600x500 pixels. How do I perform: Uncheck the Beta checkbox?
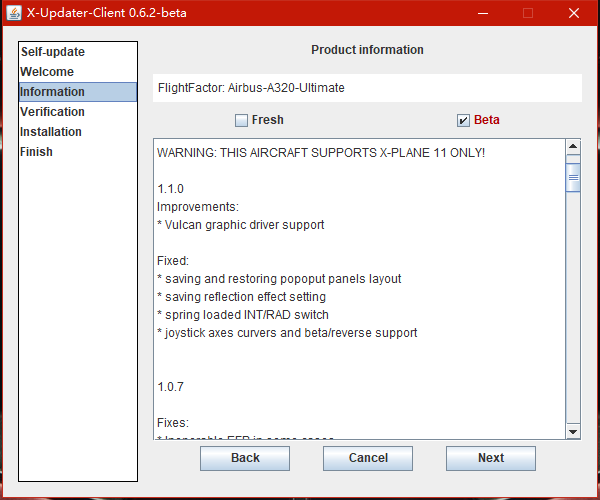coord(463,120)
